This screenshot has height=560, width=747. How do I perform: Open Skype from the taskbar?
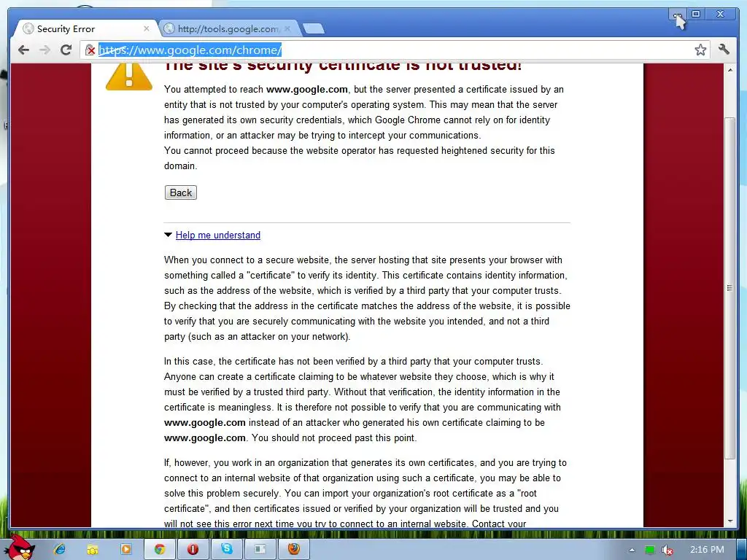pos(227,549)
